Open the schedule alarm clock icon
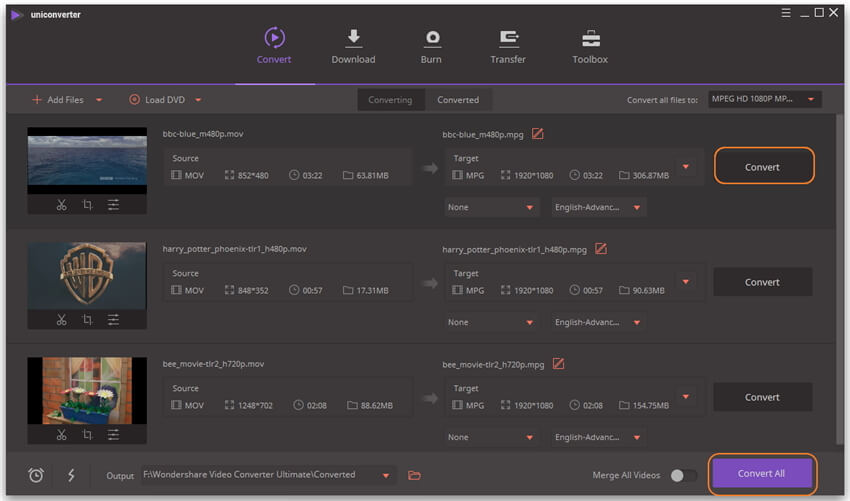Viewport: 850px width, 501px height. pos(36,475)
